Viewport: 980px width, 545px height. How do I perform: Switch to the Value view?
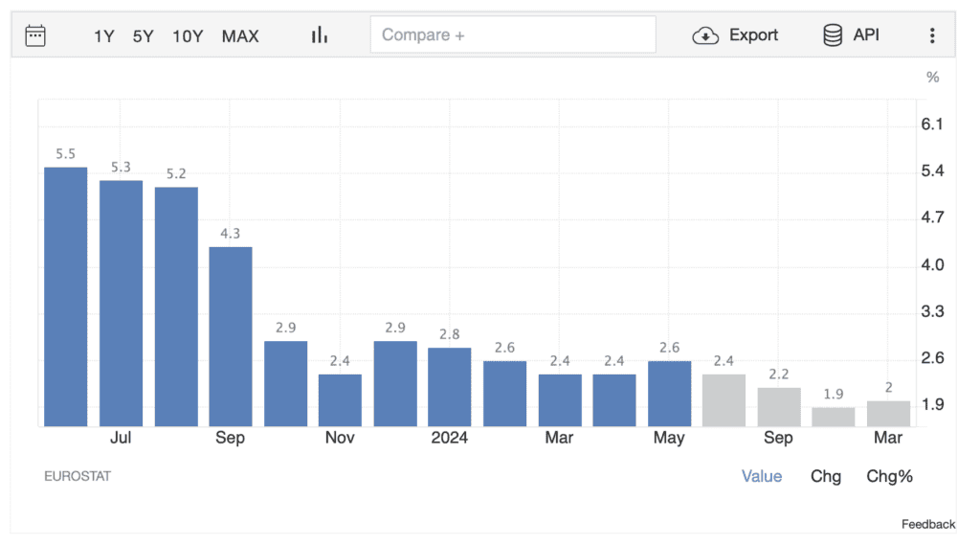pos(761,476)
